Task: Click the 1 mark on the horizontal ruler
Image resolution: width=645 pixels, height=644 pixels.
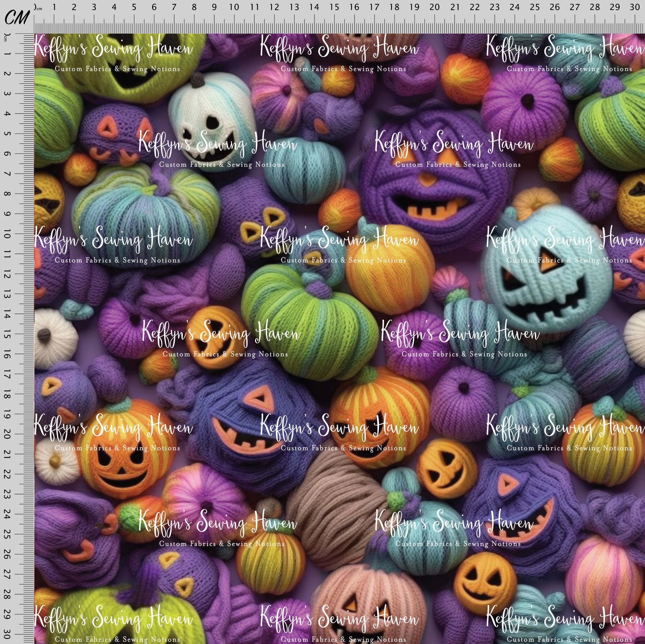Action: [54, 7]
